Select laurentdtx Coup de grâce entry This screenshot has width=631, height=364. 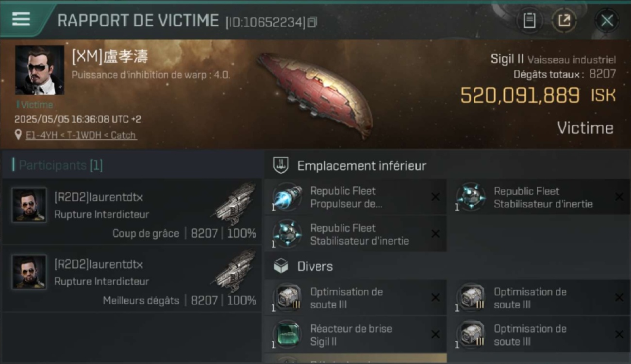pos(132,212)
